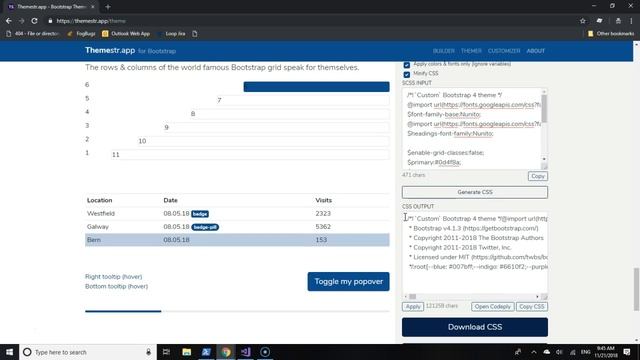This screenshot has width=640, height=360.
Task: Toggle the Minify CSS checkbox
Action: [407, 74]
